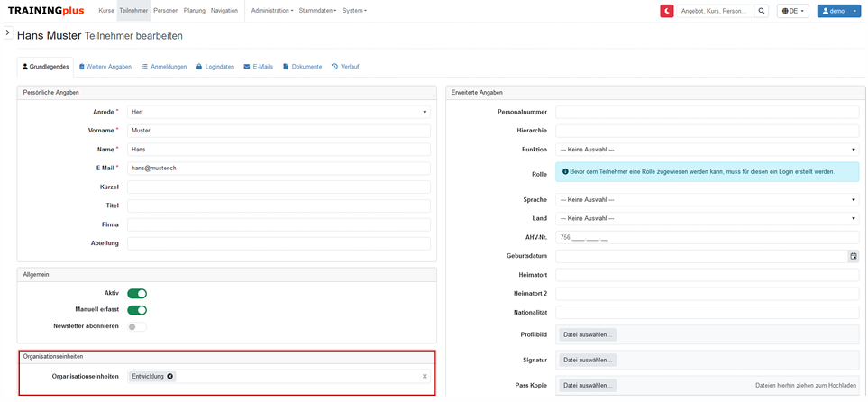Click the Rolle login info notice

(708, 172)
